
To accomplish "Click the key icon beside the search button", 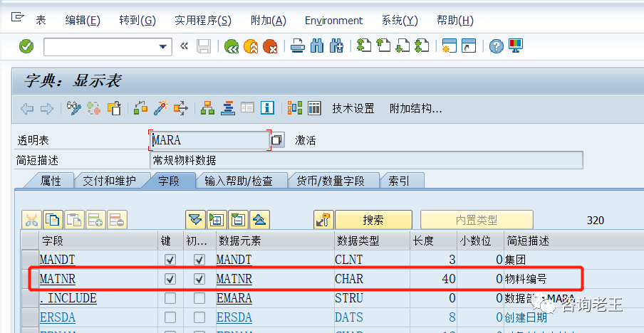I will click(x=323, y=220).
